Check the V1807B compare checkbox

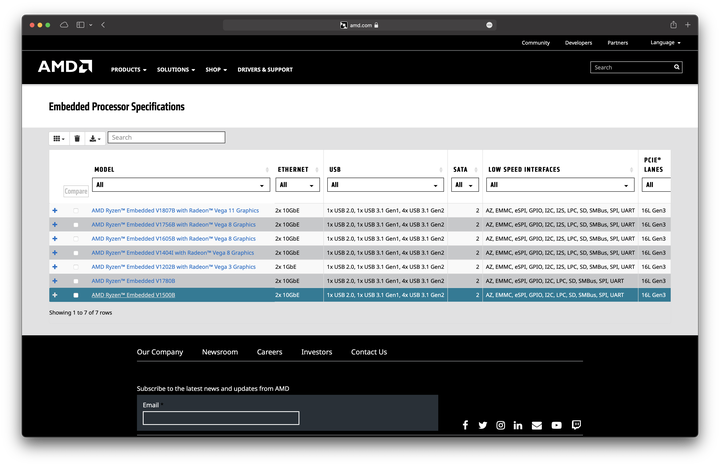(x=76, y=211)
